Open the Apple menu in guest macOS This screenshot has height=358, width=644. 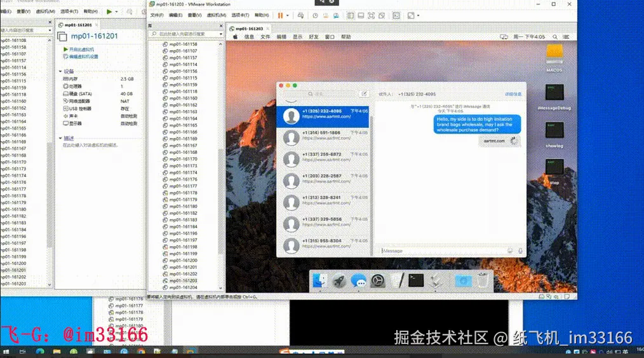pos(236,37)
